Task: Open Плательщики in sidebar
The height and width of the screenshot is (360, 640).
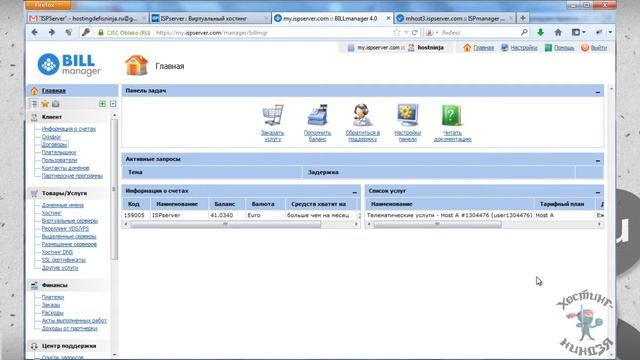Action: tap(59, 152)
